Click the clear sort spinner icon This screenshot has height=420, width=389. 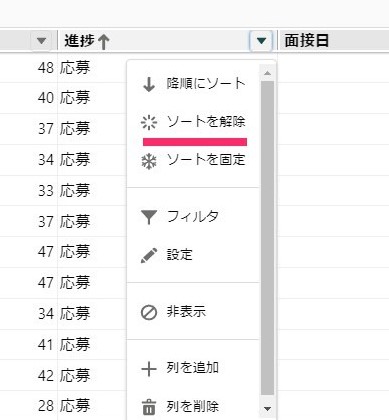coord(149,122)
